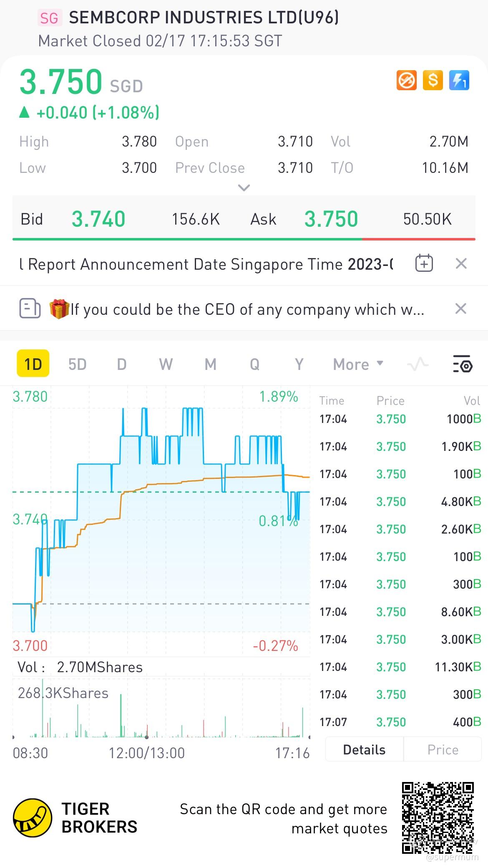This screenshot has height=868, width=488.
Task: Select the 1D chart tab
Action: (33, 364)
